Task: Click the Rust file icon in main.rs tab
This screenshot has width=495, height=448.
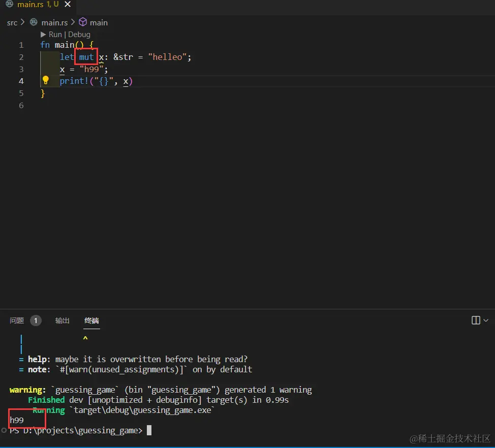Action: [x=10, y=4]
